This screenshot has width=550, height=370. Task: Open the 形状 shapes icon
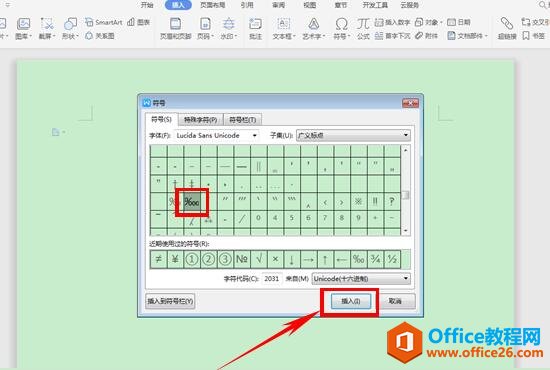[x=70, y=24]
